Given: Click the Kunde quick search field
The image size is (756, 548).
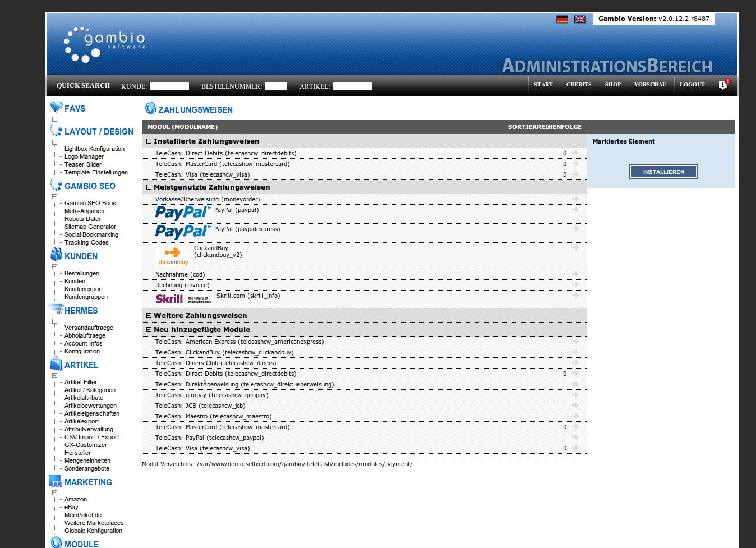Looking at the screenshot, I should (x=169, y=86).
